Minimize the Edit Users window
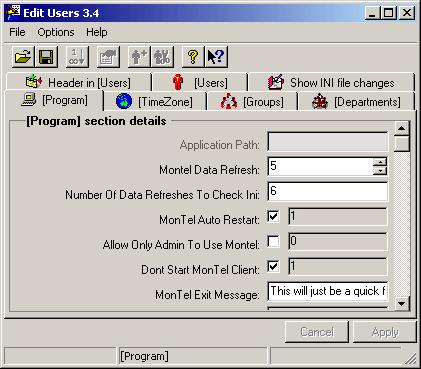Image resolution: width=421 pixels, height=369 pixels. 373,13
